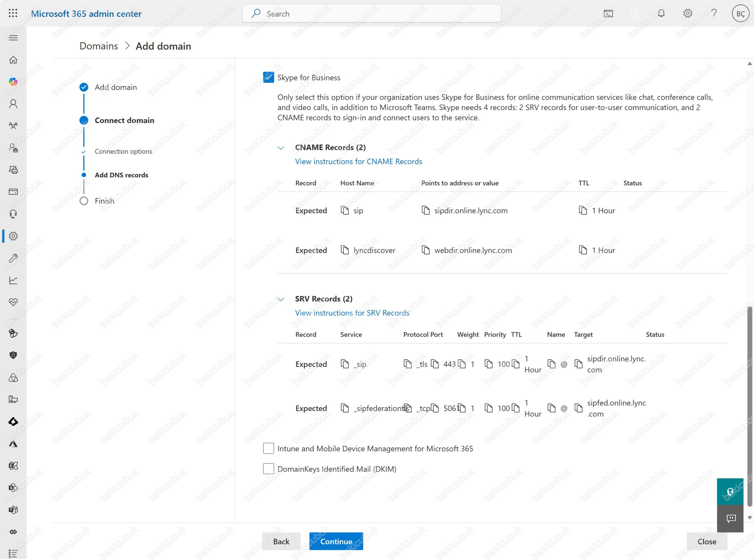Image resolution: width=754 pixels, height=560 pixels.
Task: Click the Home icon in sidebar
Action: tap(13, 60)
